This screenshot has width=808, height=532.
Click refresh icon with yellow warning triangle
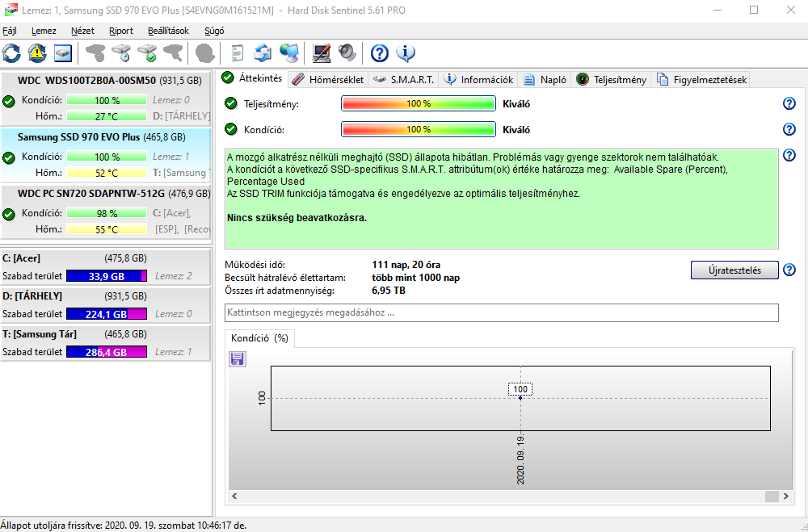coord(37,53)
